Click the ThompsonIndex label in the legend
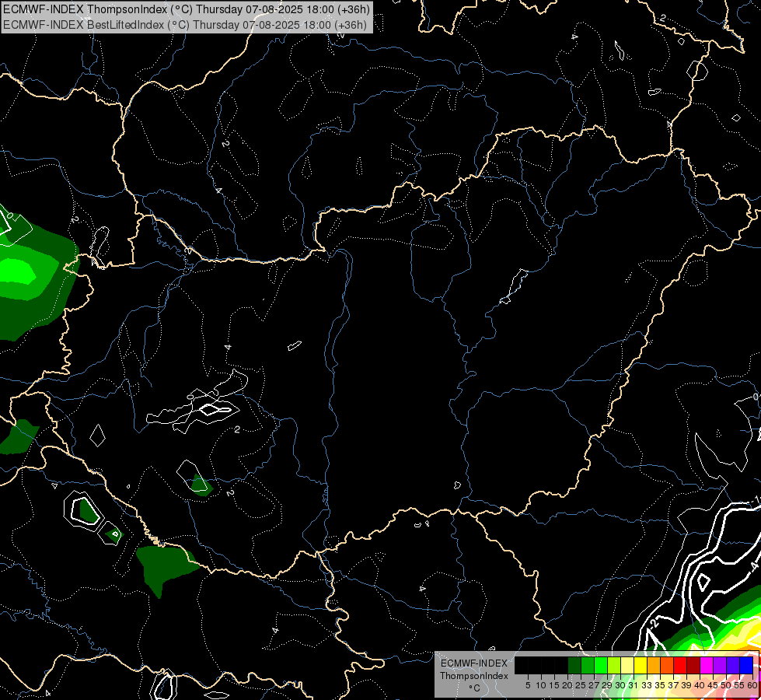761x700 pixels. click(x=474, y=676)
